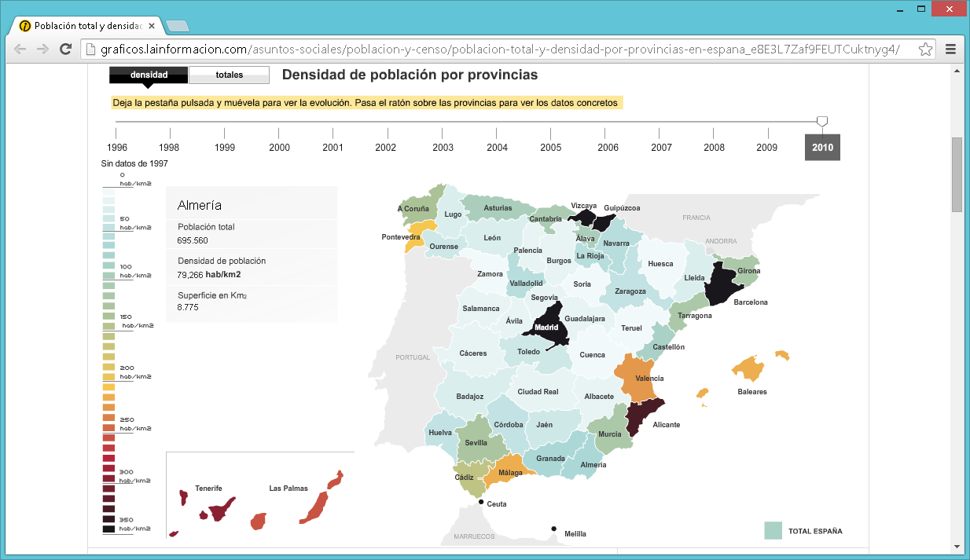Image resolution: width=970 pixels, height=560 pixels.
Task: Bookmark this page with the star icon
Action: (926, 49)
